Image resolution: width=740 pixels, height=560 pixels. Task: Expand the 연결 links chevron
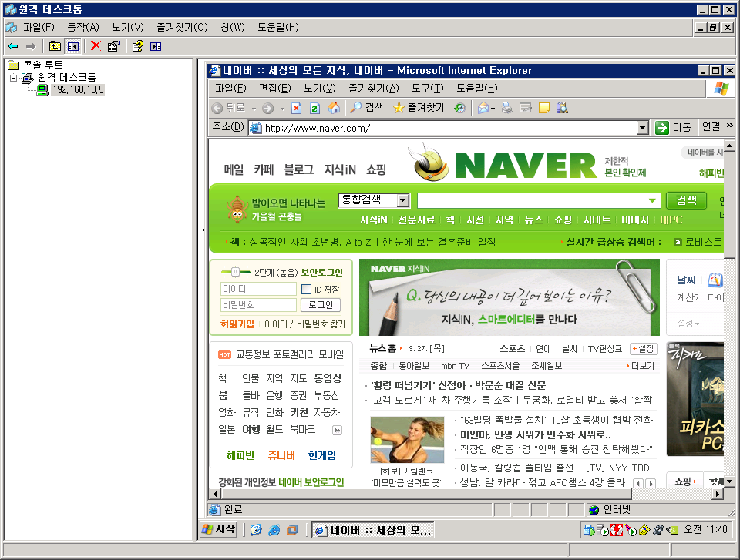pyautogui.click(x=730, y=126)
